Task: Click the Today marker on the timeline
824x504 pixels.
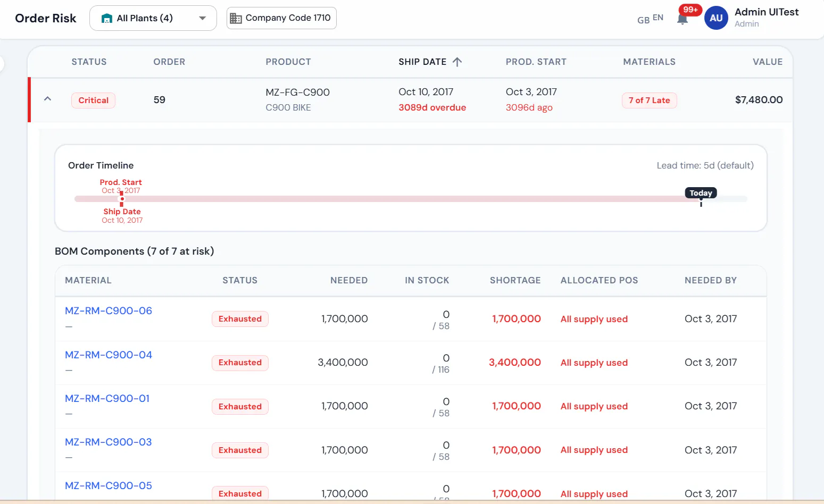Action: tap(701, 193)
